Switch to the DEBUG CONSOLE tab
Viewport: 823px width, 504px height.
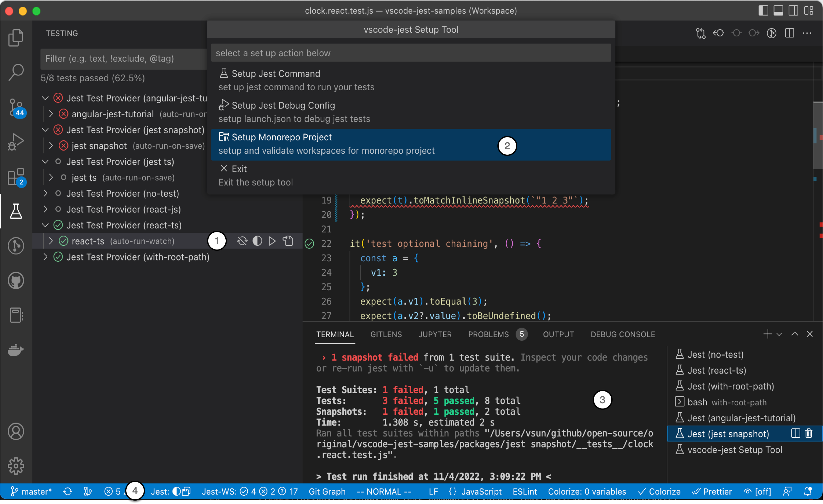tap(623, 334)
